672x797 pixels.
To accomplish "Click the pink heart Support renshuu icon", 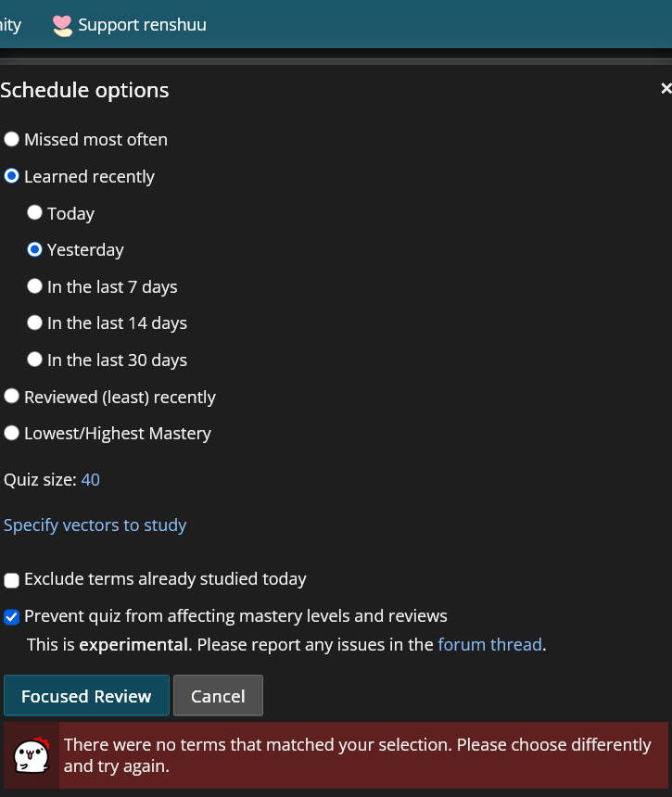I will [x=62, y=25].
